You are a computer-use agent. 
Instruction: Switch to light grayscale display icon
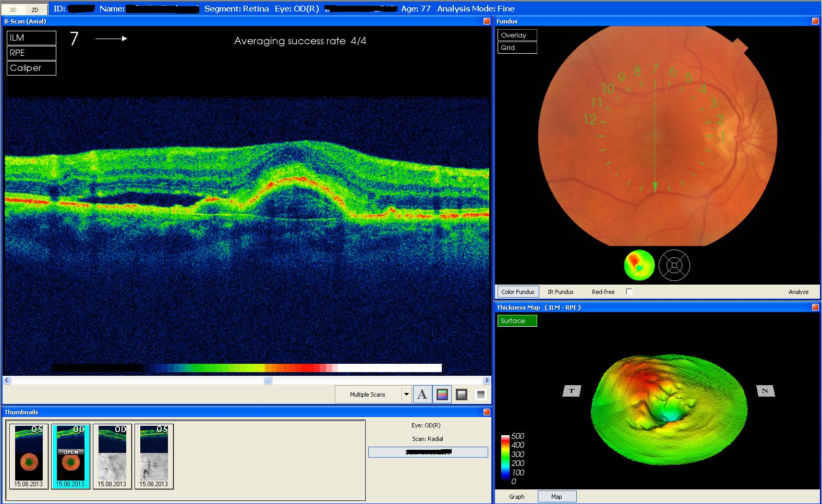(x=481, y=395)
